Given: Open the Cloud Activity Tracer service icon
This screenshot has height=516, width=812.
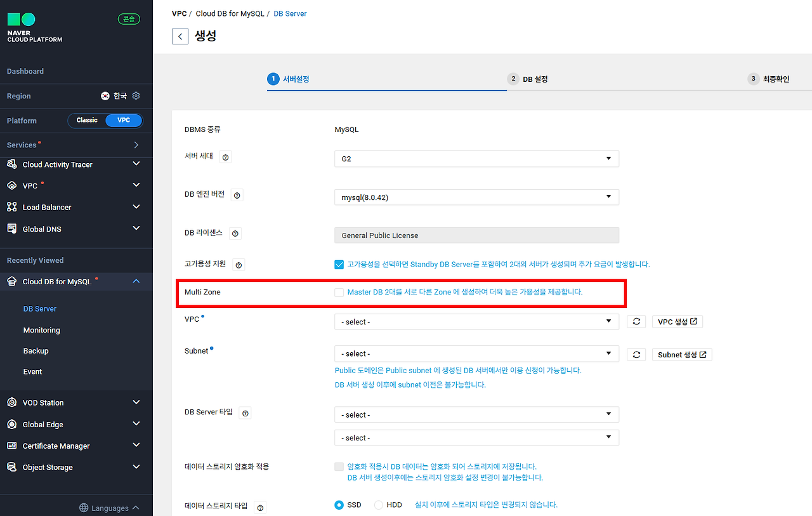Looking at the screenshot, I should point(13,164).
